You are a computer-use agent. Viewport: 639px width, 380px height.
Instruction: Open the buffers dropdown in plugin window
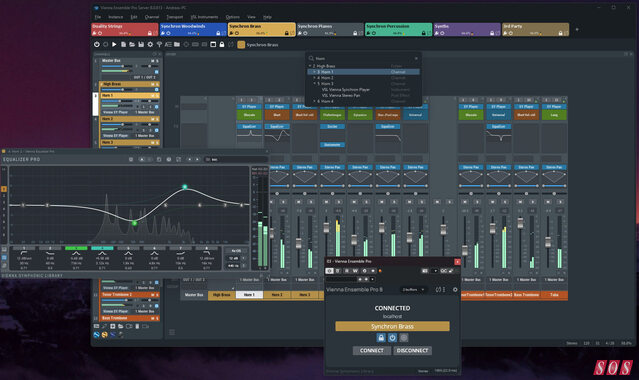coord(413,289)
